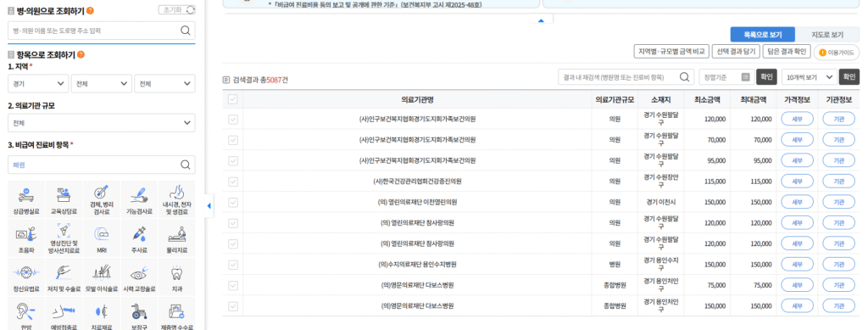This screenshot has height=330, width=868.
Task: Select the 한방 ear acupuncture icon
Action: click(26, 313)
